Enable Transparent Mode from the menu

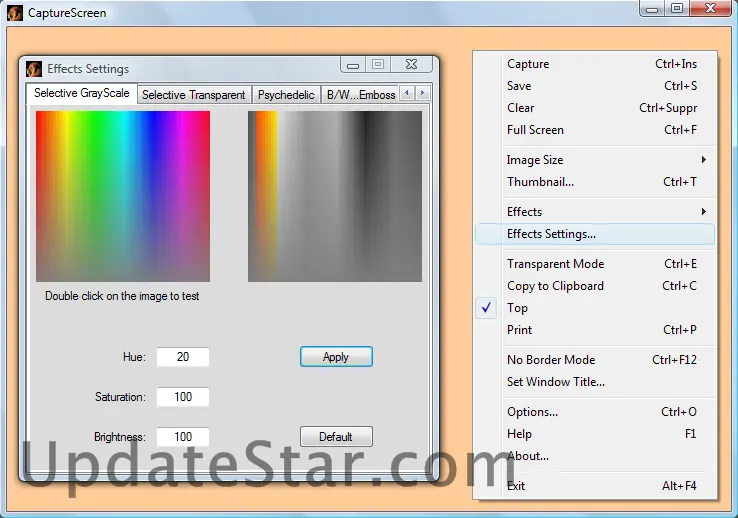[x=595, y=264]
